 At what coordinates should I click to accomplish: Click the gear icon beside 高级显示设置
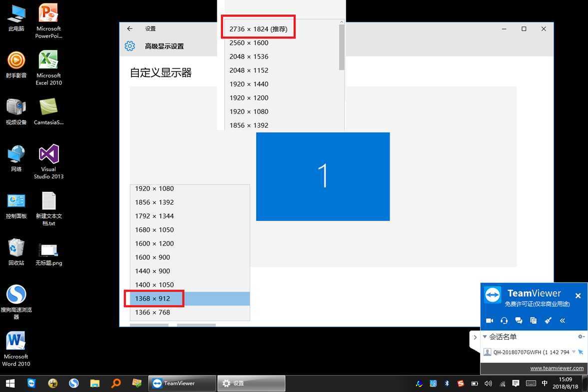click(130, 46)
